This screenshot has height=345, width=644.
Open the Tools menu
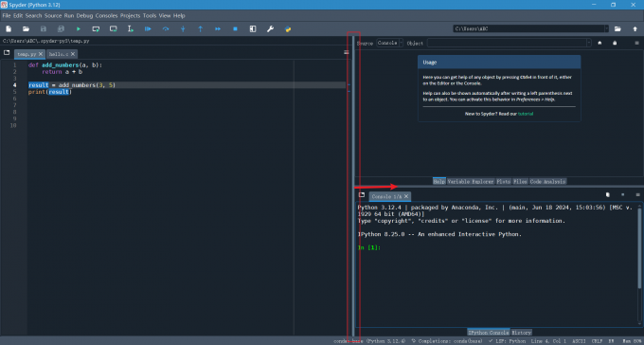point(150,15)
